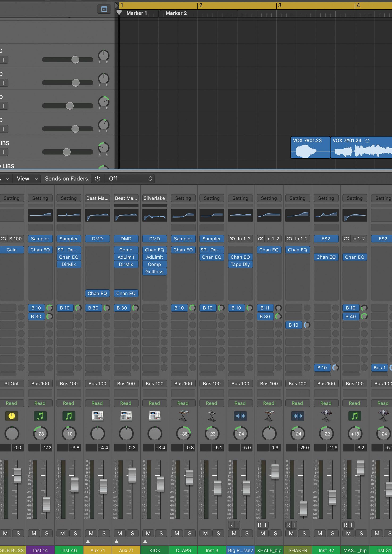Enable record on the SHAKER channel
Viewport: 392px width, 554px height.
(288, 525)
